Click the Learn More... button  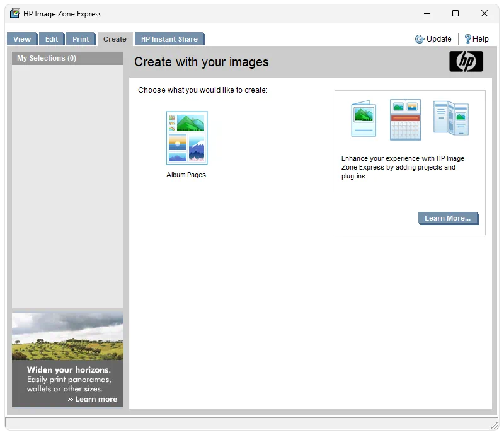(448, 218)
